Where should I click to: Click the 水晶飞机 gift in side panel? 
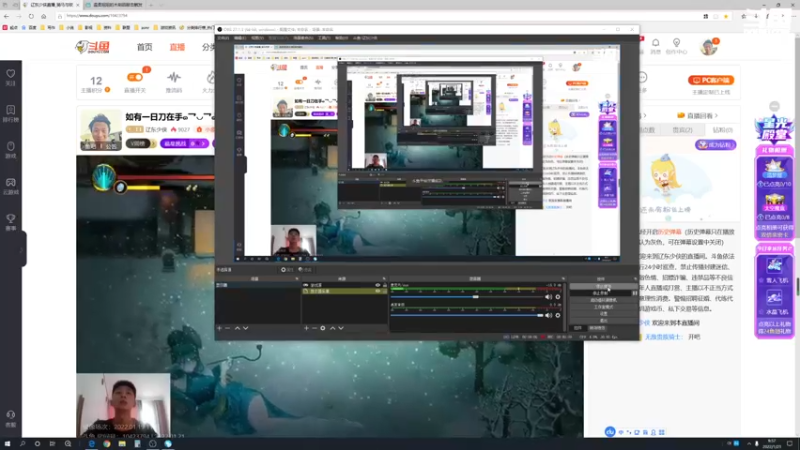pyautogui.click(x=774, y=302)
